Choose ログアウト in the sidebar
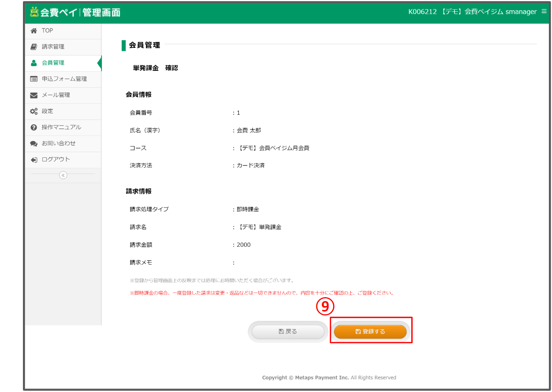Screen dimensions: 552x392 [x=56, y=160]
